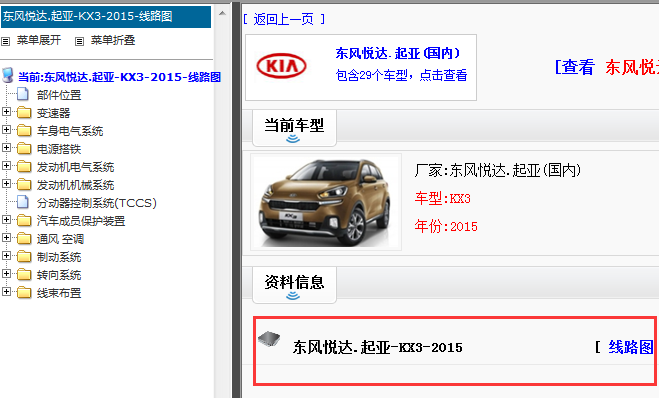Click the page icon for 分动器控制系统(TCCS)
Image resolution: width=659 pixels, height=398 pixels.
[23, 202]
